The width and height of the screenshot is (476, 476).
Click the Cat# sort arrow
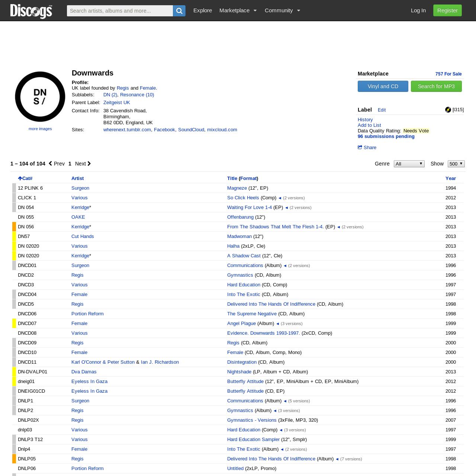coord(20,178)
